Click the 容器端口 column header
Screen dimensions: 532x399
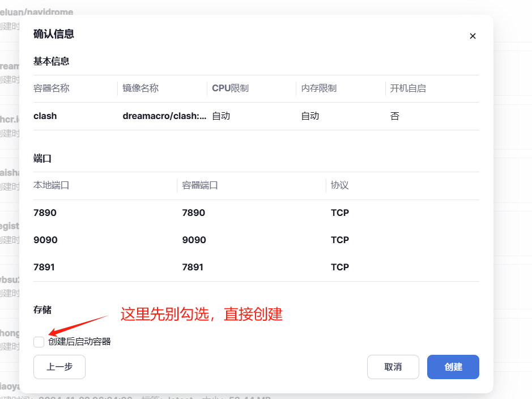(200, 185)
